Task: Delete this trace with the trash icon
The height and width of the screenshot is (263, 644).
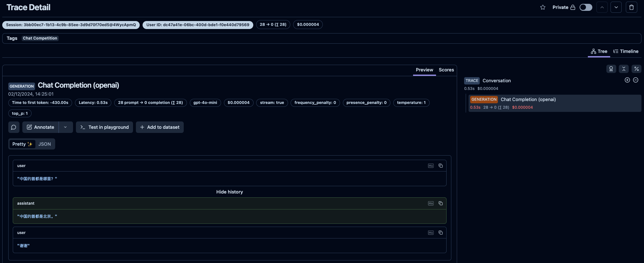Action: pyautogui.click(x=631, y=7)
